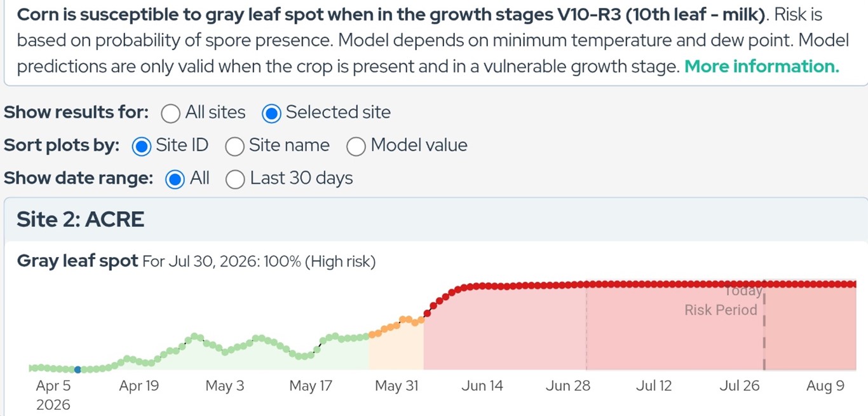The image size is (868, 416).
Task: Show the All date range option
Action: pyautogui.click(x=175, y=179)
